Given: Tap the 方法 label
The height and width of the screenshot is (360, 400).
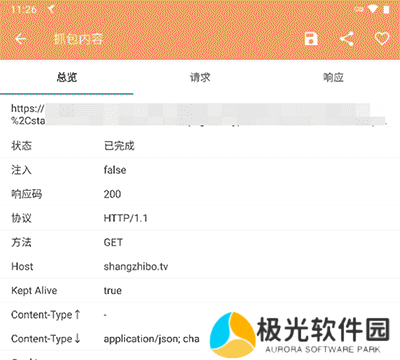Looking at the screenshot, I should [x=21, y=242].
